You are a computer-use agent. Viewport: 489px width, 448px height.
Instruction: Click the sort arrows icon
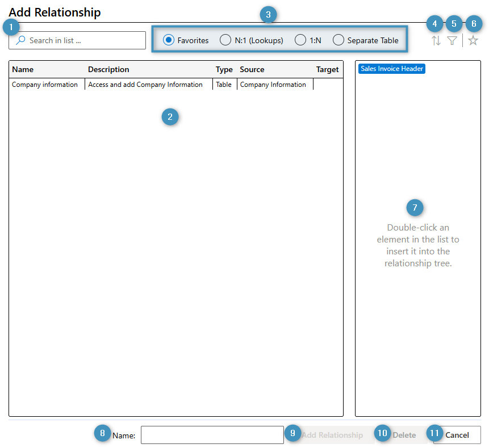(x=436, y=40)
